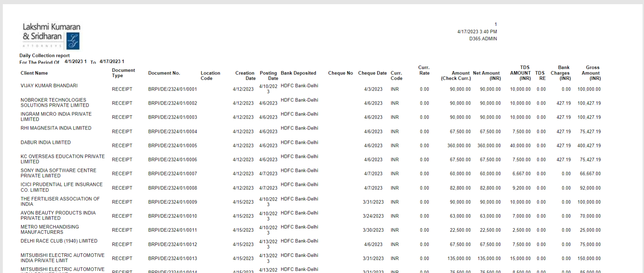Select document number BRPI/DE/2324/01/0002
This screenshot has width=644, height=273.
(172, 103)
